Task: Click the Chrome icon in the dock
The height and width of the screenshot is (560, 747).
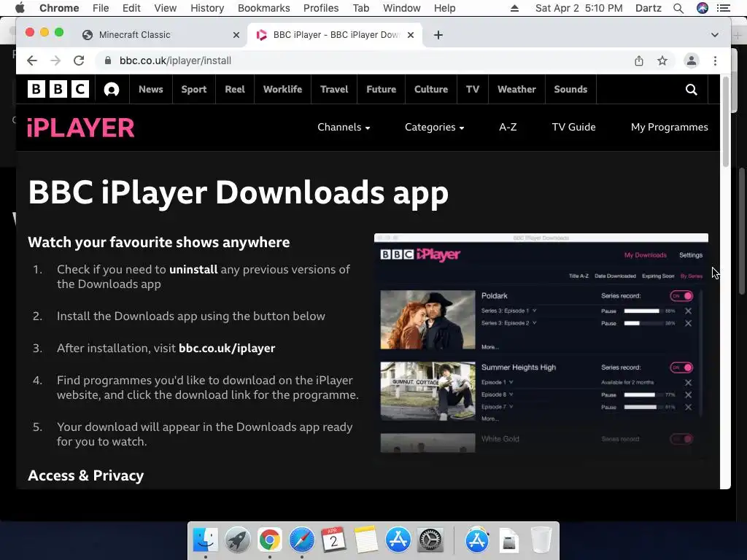Action: tap(270, 540)
